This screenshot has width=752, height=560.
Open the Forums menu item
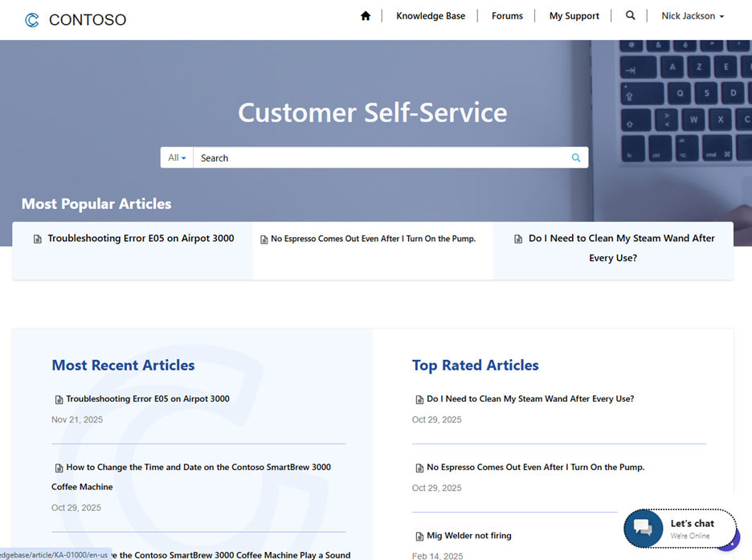pos(507,16)
